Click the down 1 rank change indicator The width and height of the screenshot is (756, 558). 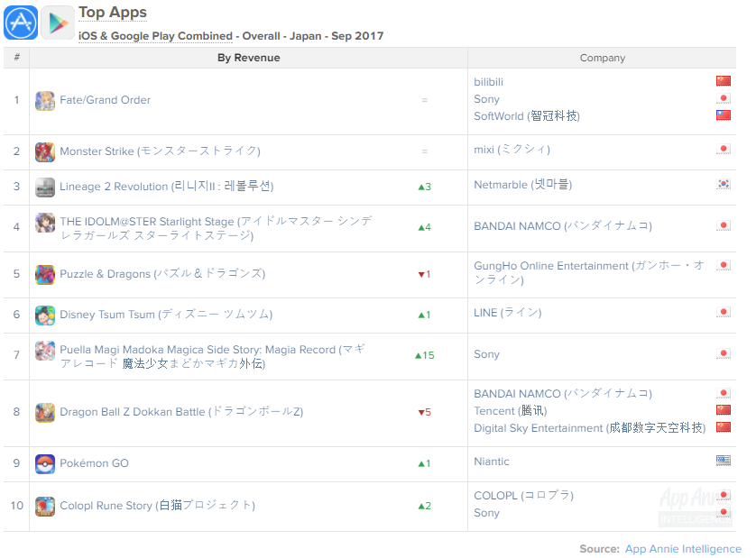(x=425, y=275)
